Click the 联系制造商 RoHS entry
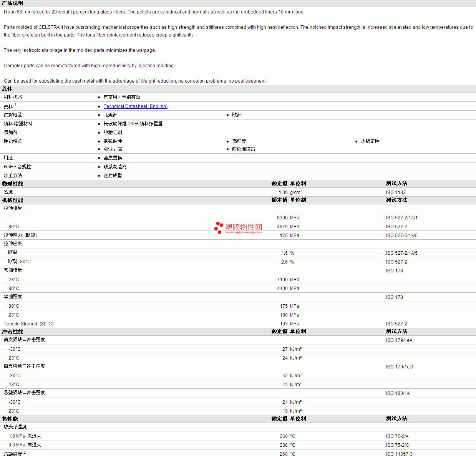This screenshot has height=456, width=476. [115, 167]
